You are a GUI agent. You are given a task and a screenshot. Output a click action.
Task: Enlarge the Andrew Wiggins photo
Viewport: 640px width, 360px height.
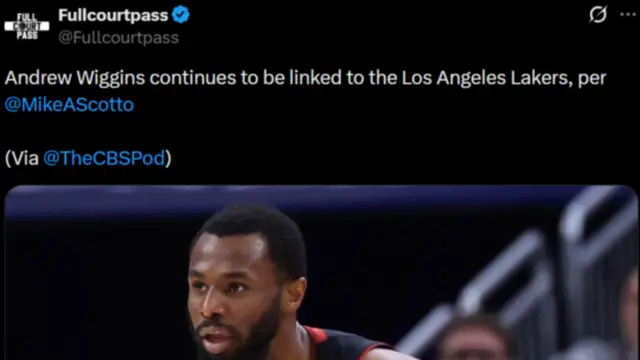[321, 273]
